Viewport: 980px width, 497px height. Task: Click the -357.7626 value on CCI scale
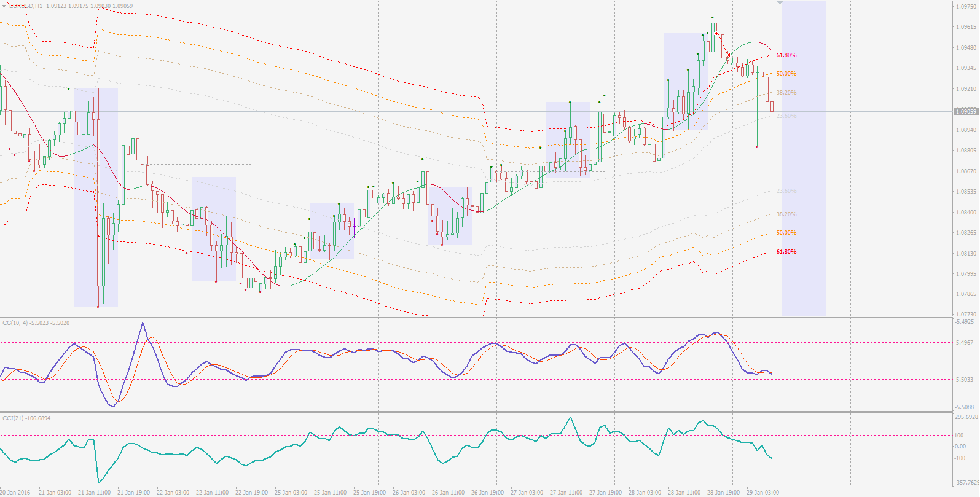pos(966,483)
